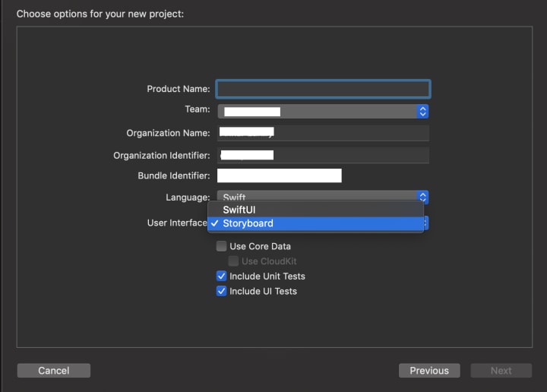Viewport: 547px width, 392px height.
Task: Focus the Organization Identifier field
Action: (x=323, y=155)
